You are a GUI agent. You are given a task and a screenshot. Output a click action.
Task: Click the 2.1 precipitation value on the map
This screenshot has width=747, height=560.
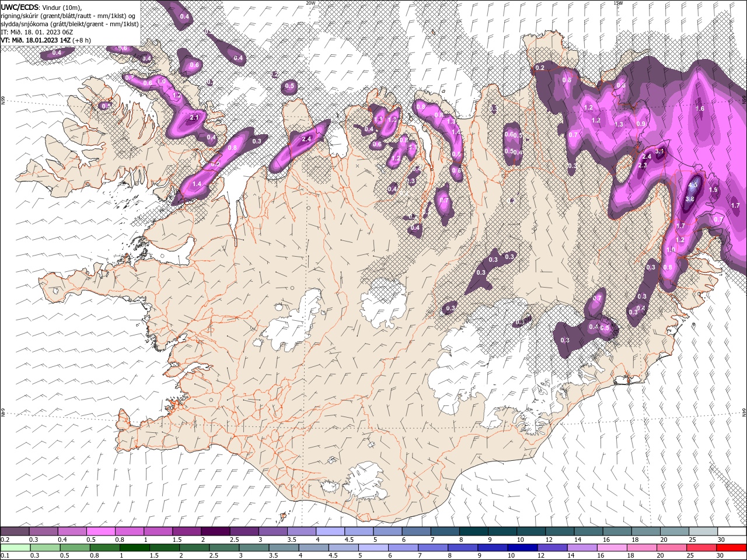click(x=194, y=117)
